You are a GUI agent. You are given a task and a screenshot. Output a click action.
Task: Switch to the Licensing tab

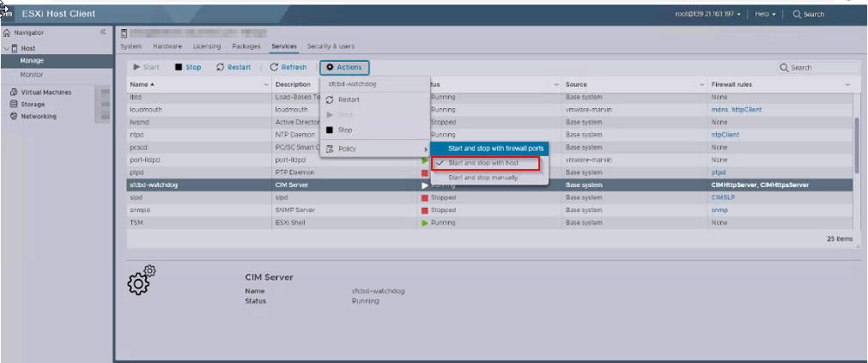click(207, 46)
